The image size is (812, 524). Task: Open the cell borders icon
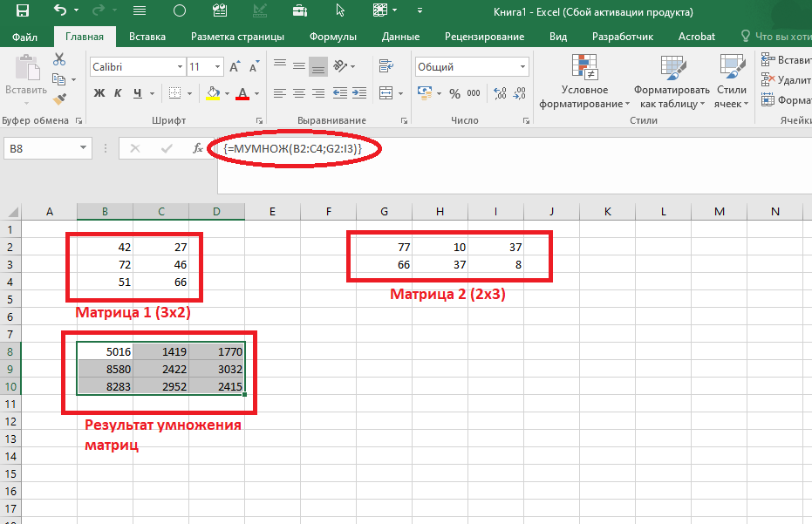coord(175,93)
